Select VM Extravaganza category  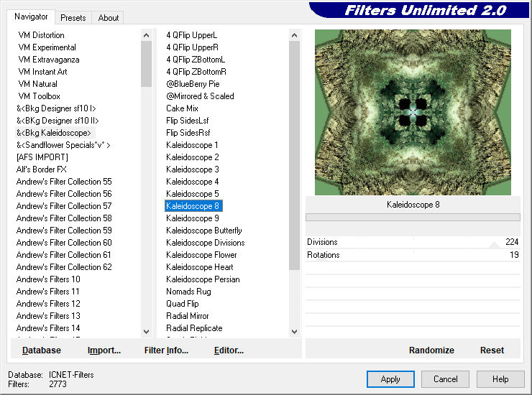(x=49, y=60)
